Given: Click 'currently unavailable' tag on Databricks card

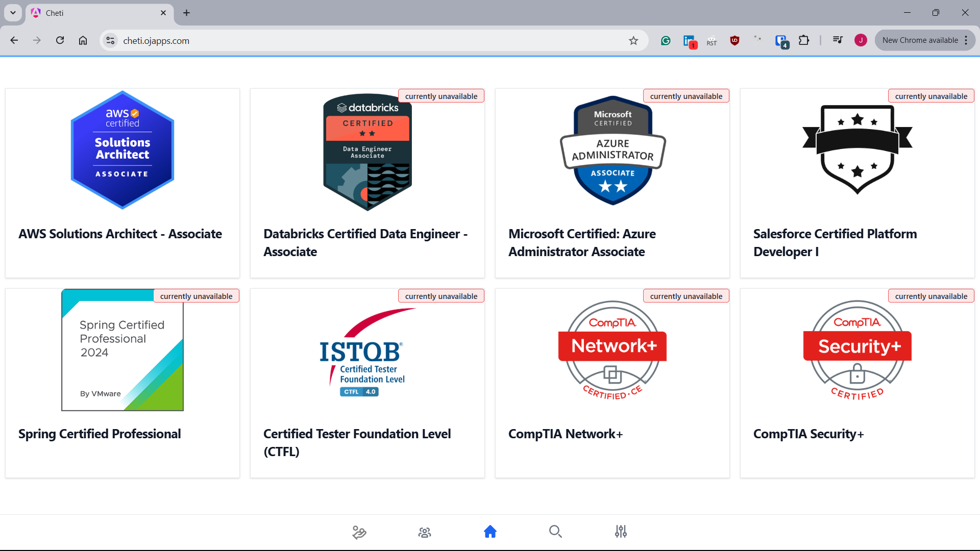Looking at the screenshot, I should pos(442,96).
